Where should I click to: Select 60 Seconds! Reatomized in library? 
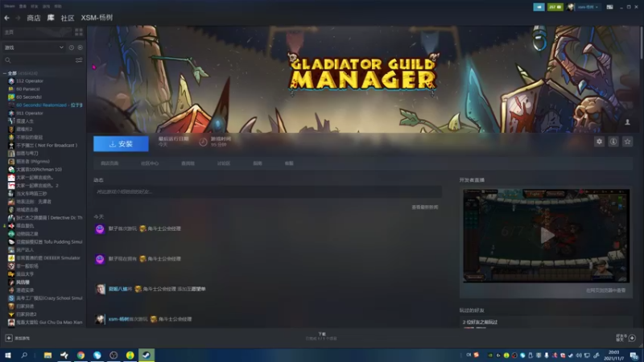[46, 105]
